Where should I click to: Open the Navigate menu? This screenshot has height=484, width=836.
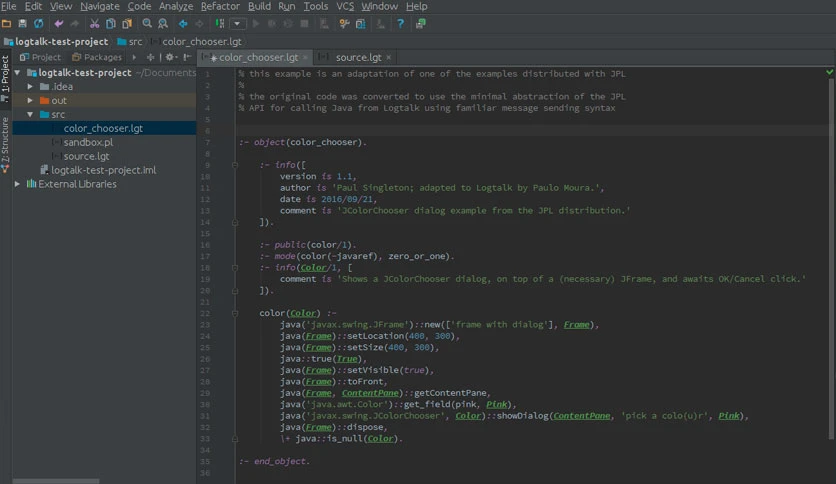(x=100, y=6)
